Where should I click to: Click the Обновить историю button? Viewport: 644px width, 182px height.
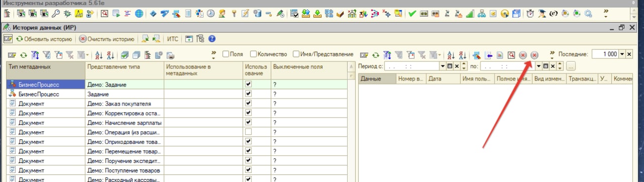(x=44, y=39)
